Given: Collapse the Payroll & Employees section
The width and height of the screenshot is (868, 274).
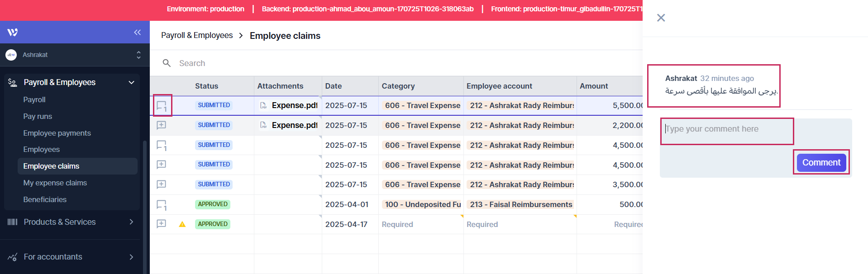Looking at the screenshot, I should (131, 82).
